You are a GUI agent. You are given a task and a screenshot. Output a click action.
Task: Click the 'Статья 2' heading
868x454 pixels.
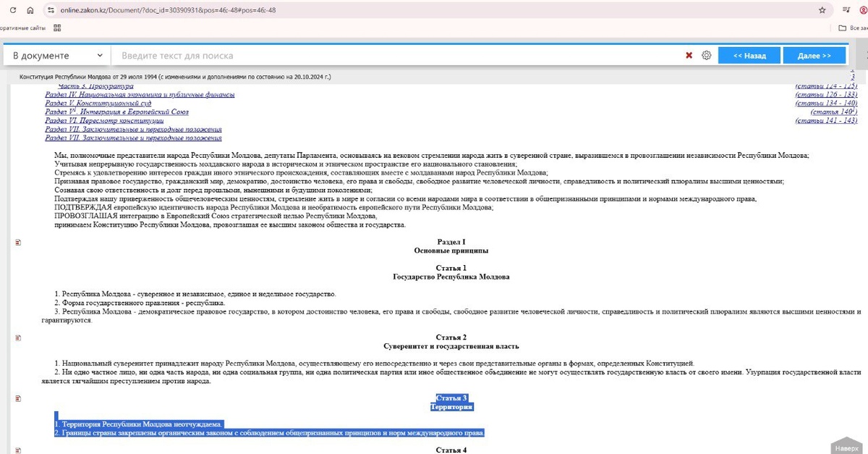pos(451,337)
